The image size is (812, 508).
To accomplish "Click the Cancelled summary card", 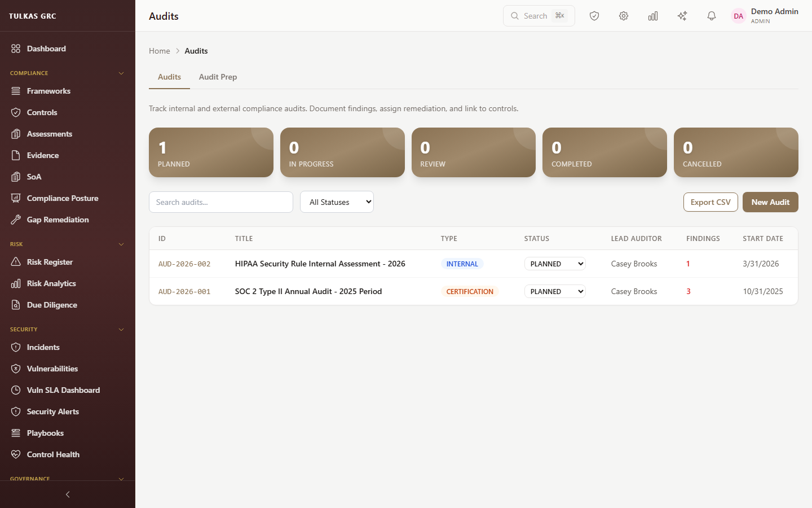I will (736, 152).
